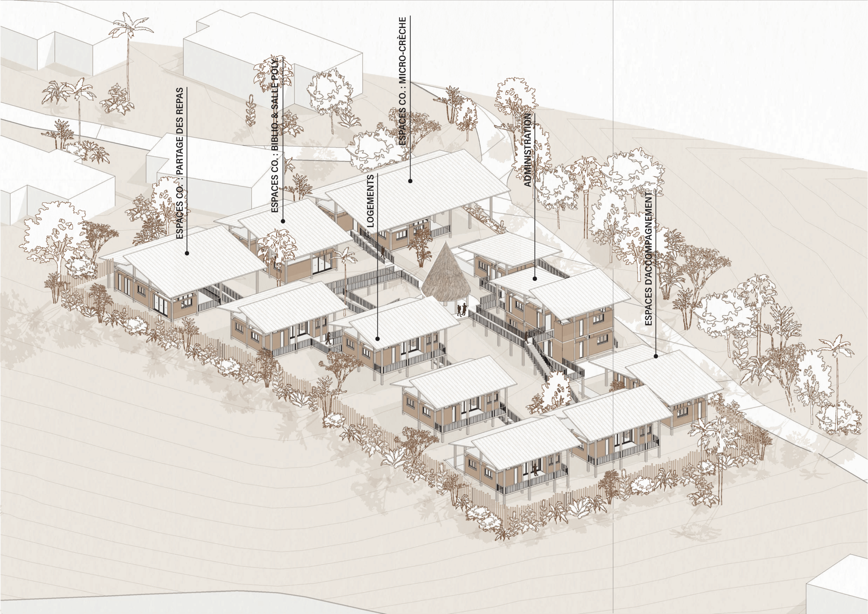
Task: Click the BIBLIO & SALLE POLY label
Action: (x=275, y=135)
